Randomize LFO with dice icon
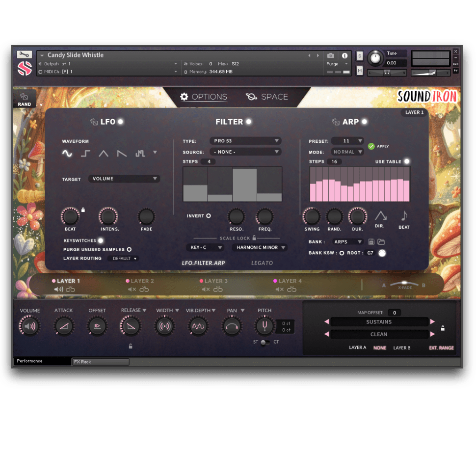This screenshot has width=476, height=476. click(94, 122)
